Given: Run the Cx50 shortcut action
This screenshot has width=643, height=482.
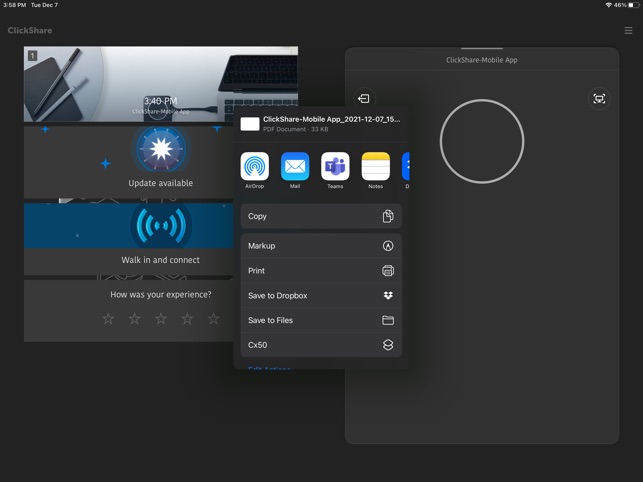Looking at the screenshot, I should coord(321,345).
